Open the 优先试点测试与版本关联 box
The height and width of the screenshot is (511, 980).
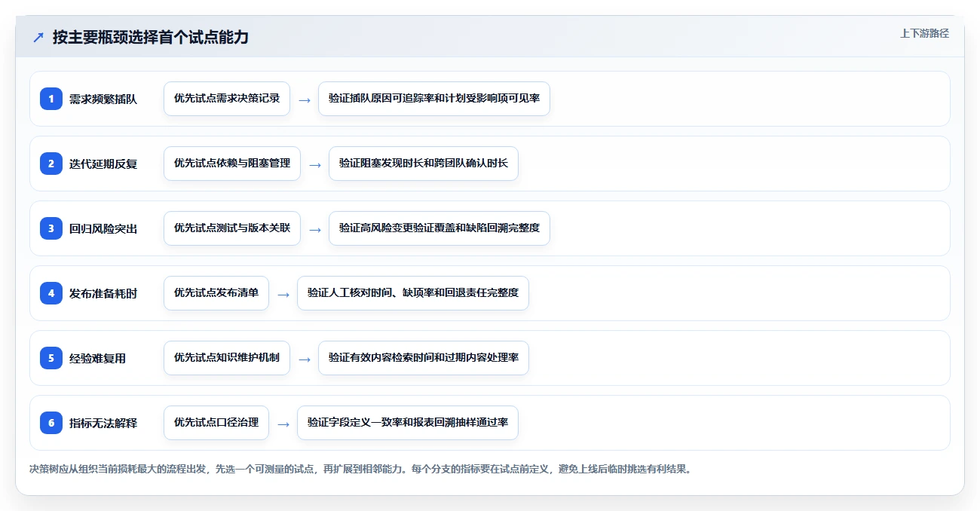click(232, 228)
